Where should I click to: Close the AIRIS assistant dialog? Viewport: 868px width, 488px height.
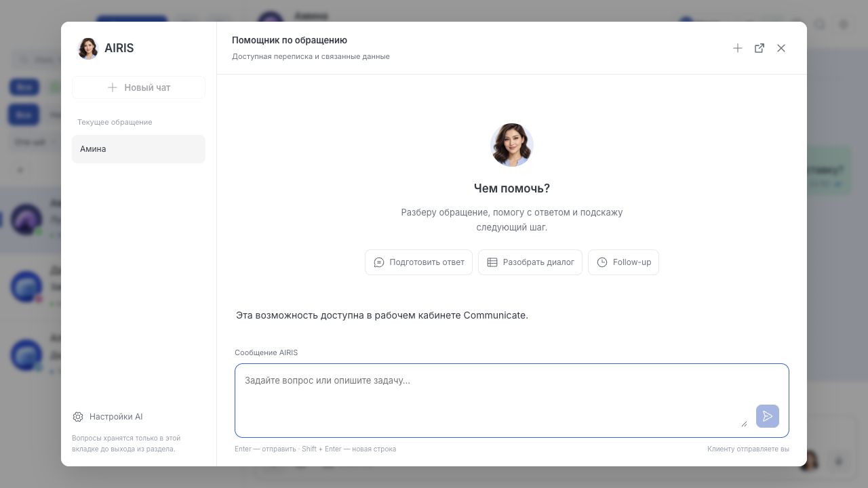coord(781,48)
